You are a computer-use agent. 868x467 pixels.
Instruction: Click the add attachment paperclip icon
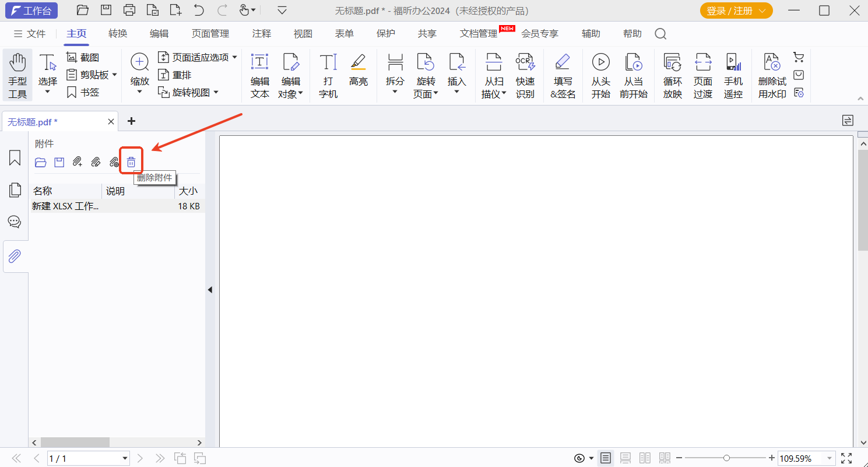click(x=77, y=162)
